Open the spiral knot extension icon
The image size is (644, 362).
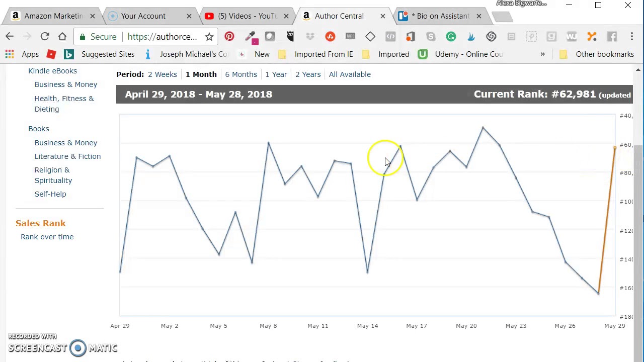tap(491, 36)
